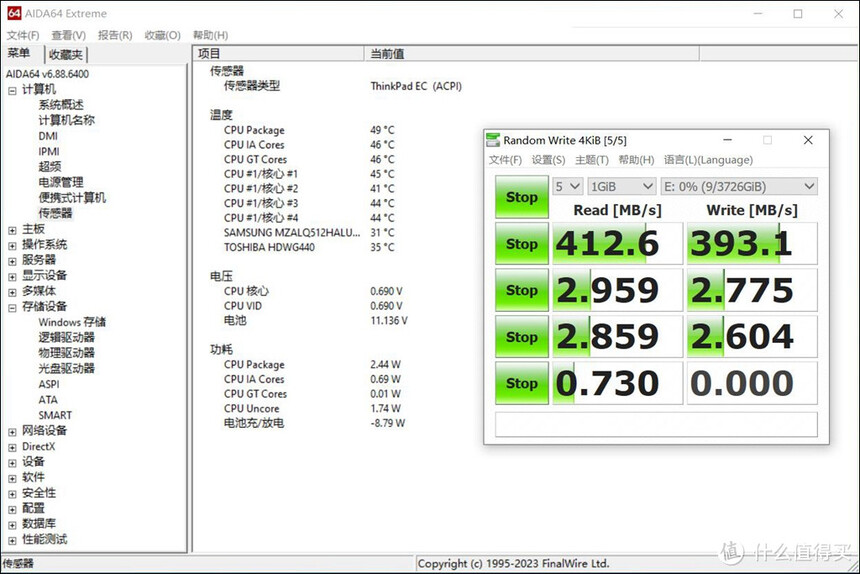Expand the 设备 tree node
The height and width of the screenshot is (574, 860).
click(12, 463)
